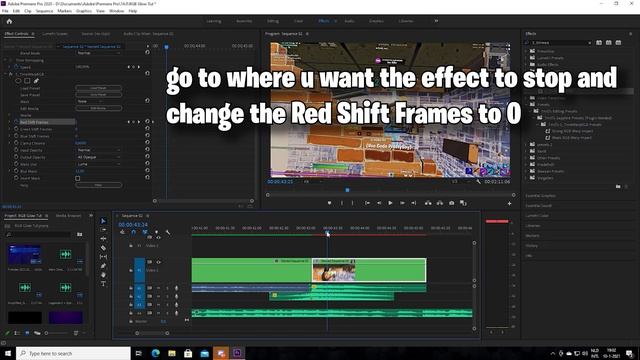Image resolution: width=640 pixels, height=360 pixels.
Task: Click the timeline Add Marker icon
Action: 156,232
